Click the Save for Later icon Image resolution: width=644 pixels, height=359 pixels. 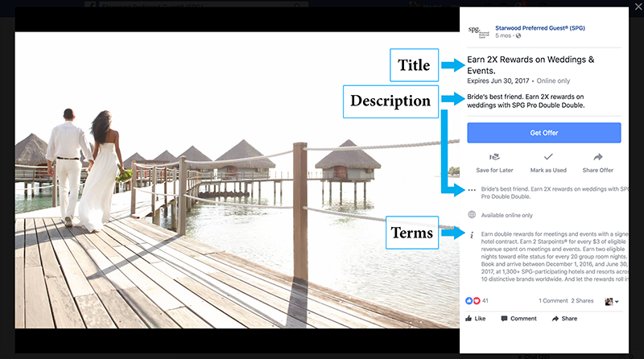point(493,158)
